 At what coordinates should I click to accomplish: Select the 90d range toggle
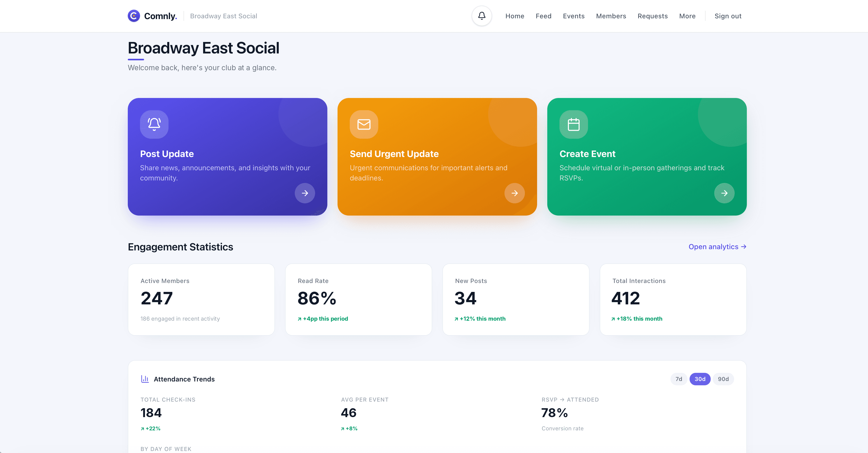click(723, 379)
